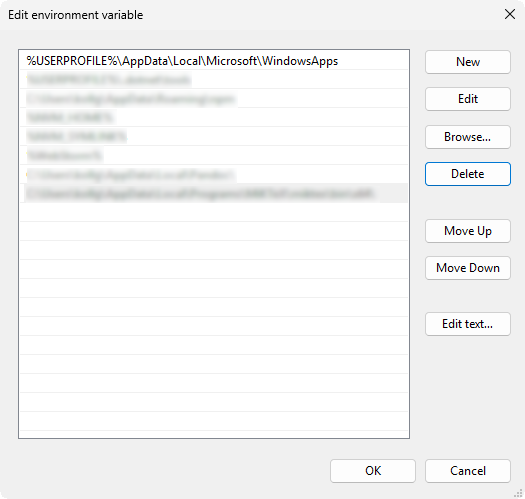
Task: Click the highlighted last path entry
Action: click(214, 193)
